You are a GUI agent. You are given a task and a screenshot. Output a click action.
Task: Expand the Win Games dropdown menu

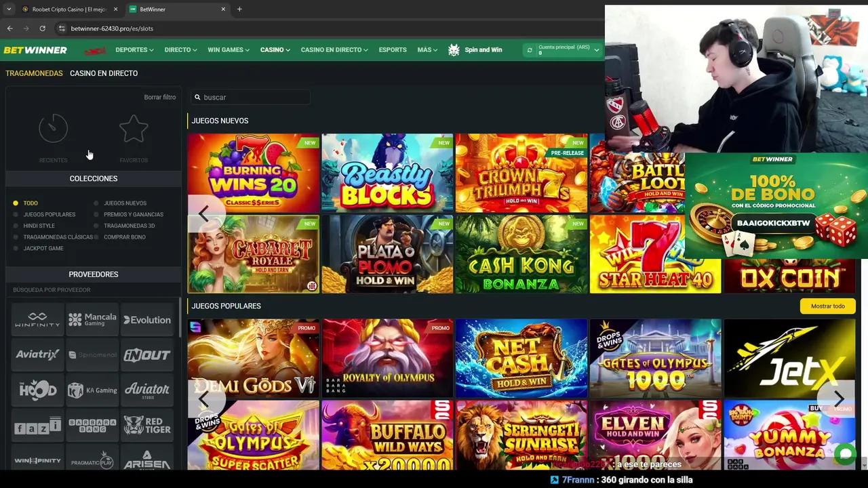coord(229,50)
